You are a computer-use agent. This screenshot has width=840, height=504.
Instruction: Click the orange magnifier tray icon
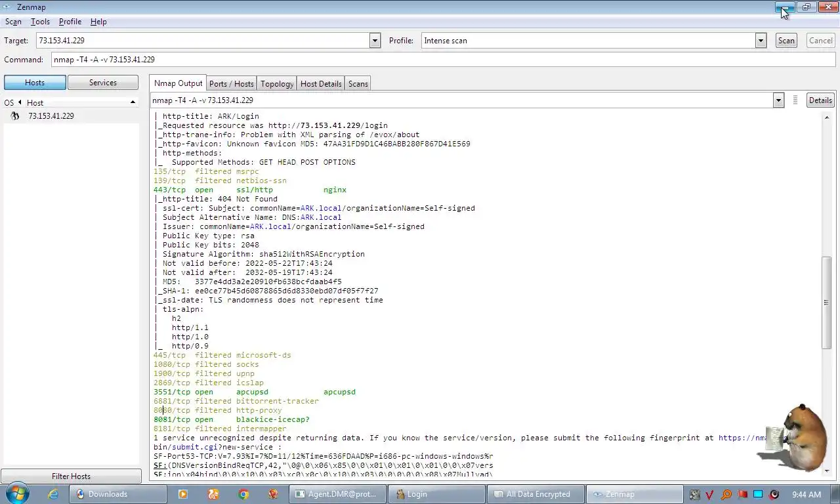[726, 494]
